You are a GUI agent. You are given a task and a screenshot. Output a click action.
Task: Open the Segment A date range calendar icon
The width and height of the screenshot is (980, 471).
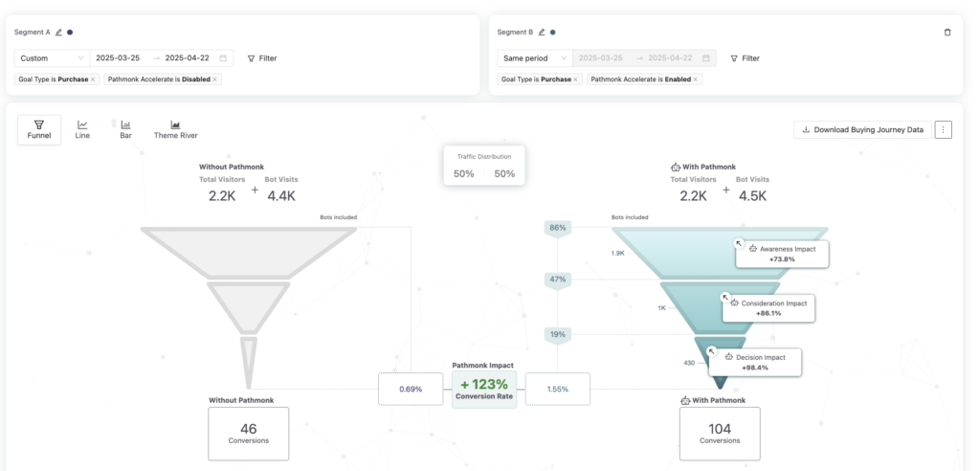click(x=223, y=58)
